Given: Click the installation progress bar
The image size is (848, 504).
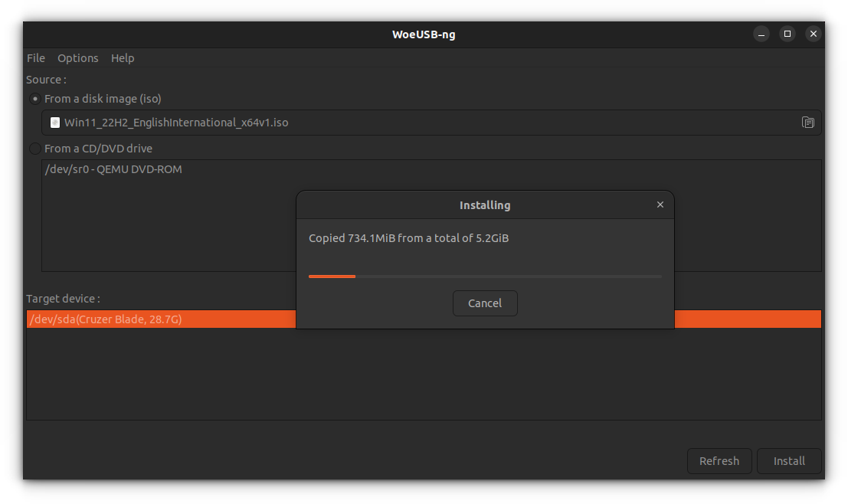Looking at the screenshot, I should (483, 276).
